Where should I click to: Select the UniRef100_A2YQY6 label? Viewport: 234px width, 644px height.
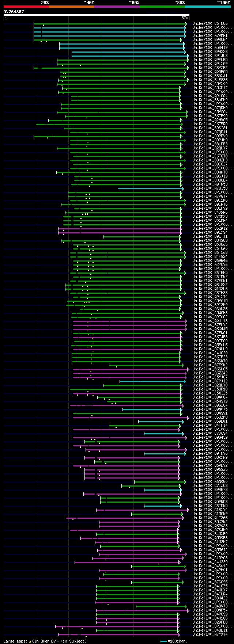(210, 264)
